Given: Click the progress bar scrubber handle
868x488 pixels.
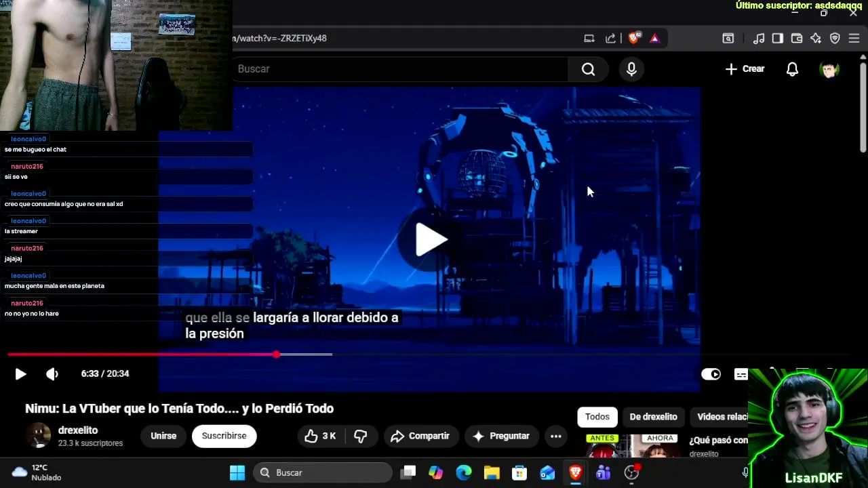Looking at the screenshot, I should [277, 354].
